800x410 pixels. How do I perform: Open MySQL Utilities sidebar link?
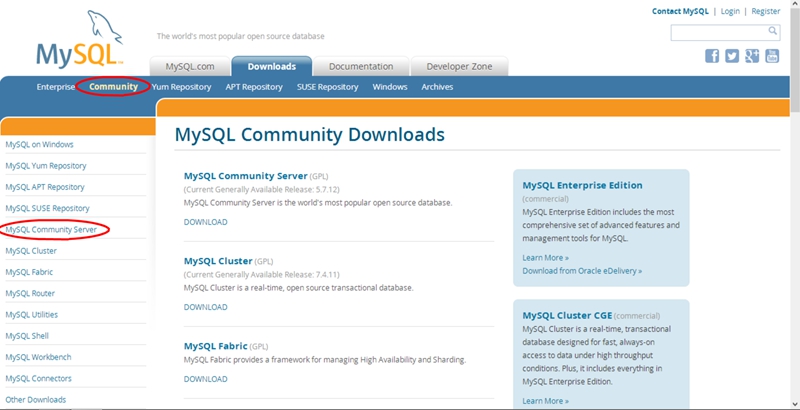(x=32, y=315)
